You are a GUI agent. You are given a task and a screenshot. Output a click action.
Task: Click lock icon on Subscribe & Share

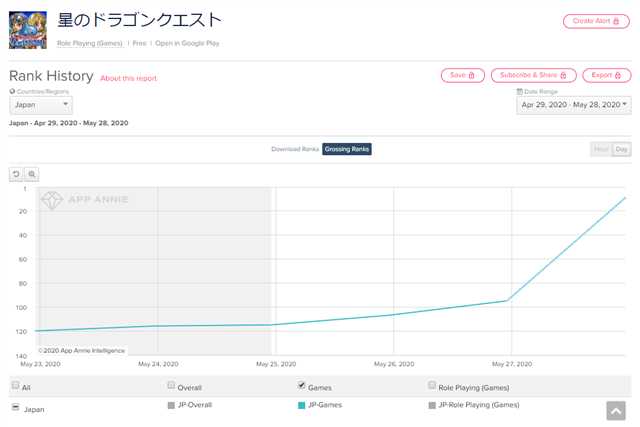pyautogui.click(x=563, y=75)
